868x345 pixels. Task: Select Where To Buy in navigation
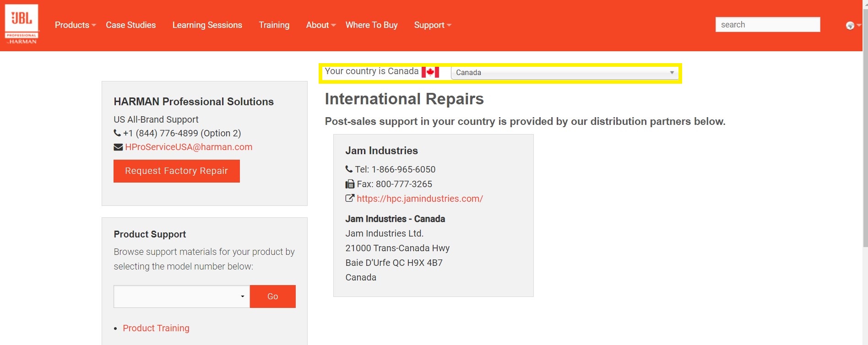pyautogui.click(x=372, y=25)
